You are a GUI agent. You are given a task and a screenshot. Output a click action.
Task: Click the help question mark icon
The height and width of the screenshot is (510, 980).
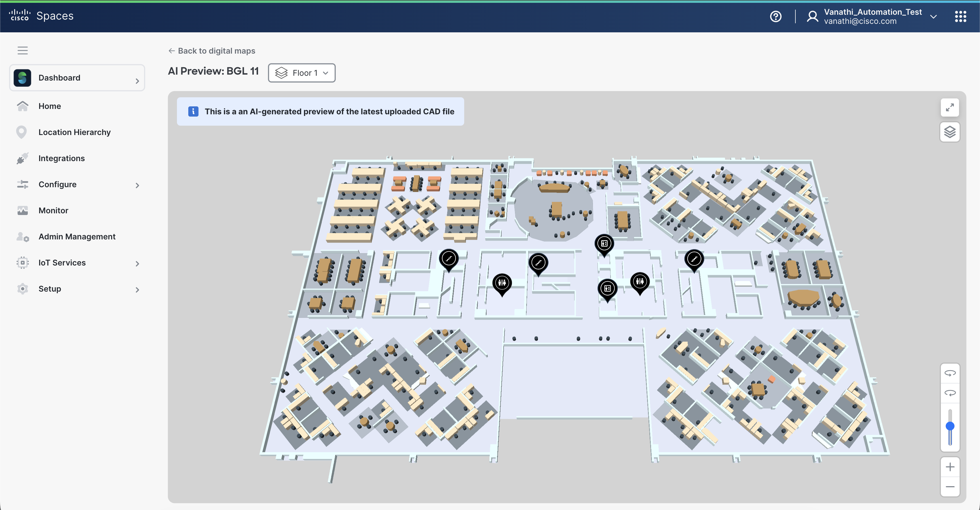click(775, 16)
